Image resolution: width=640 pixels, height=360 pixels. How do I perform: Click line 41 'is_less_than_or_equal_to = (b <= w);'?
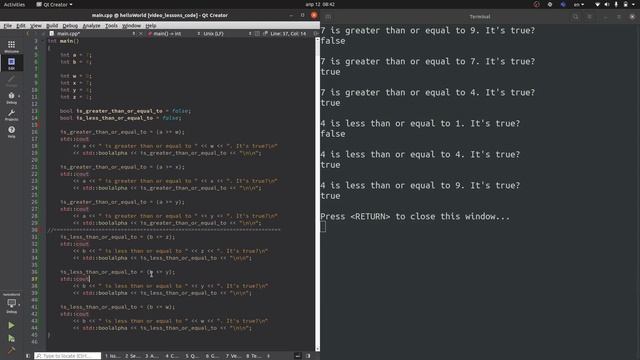(x=118, y=307)
